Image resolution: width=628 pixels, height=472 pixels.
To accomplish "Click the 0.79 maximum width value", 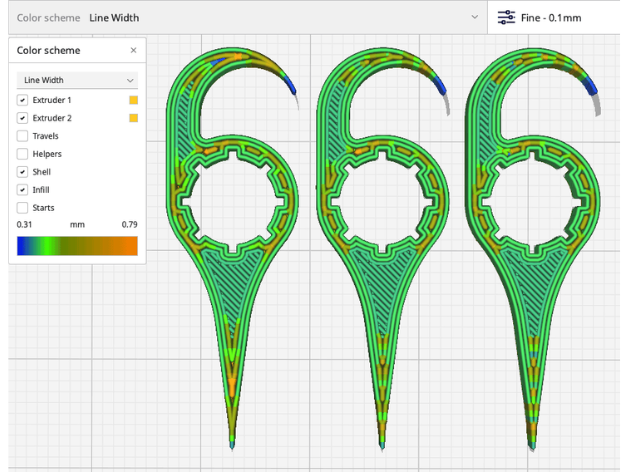I will 129,224.
